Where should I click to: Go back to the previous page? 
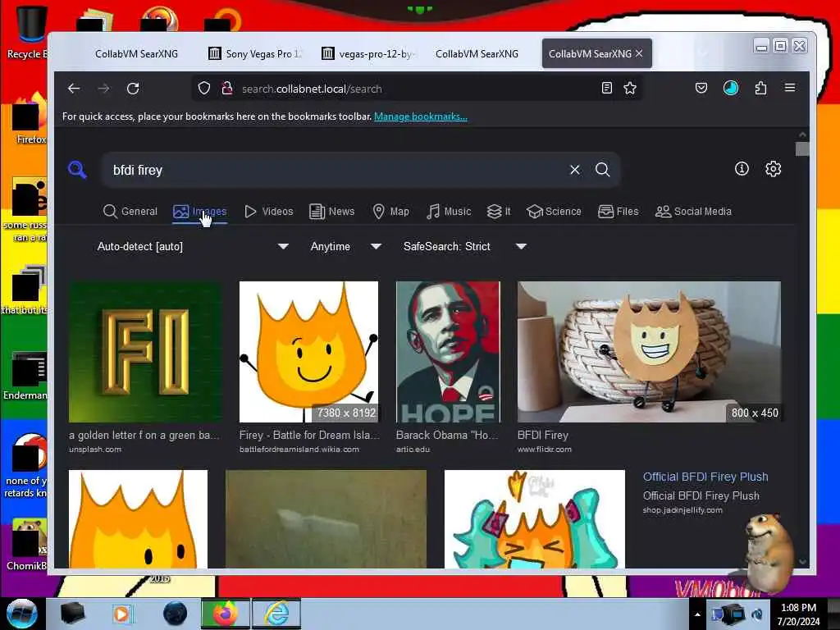(x=74, y=89)
